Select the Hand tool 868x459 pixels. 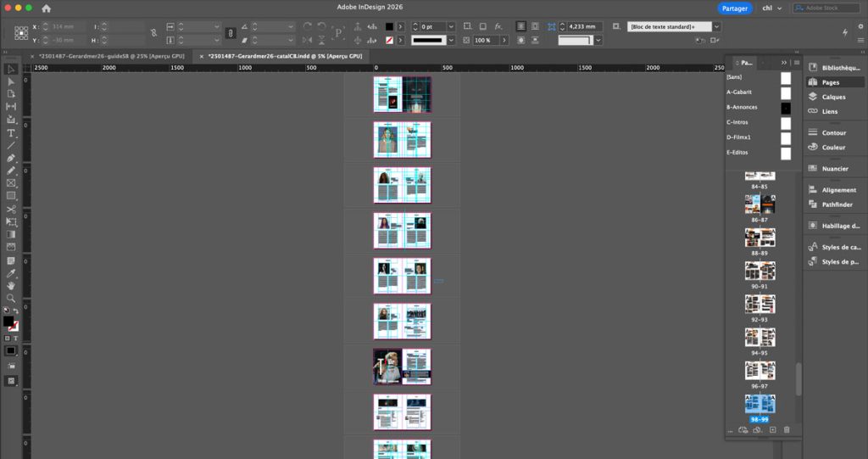[x=10, y=285]
